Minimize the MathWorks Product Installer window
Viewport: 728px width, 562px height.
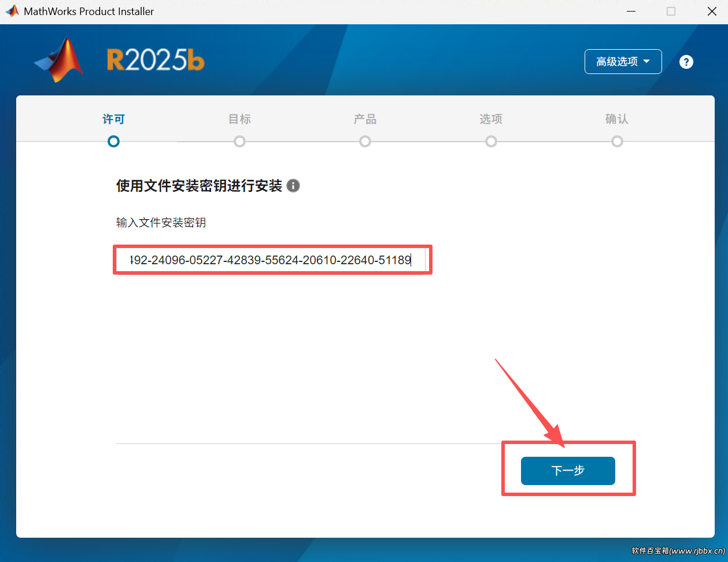(631, 12)
